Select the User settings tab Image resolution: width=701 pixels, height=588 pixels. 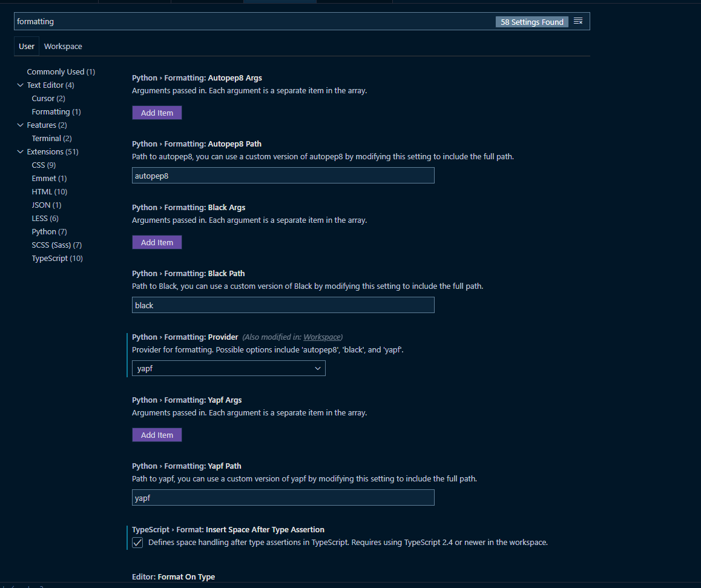pyautogui.click(x=27, y=47)
